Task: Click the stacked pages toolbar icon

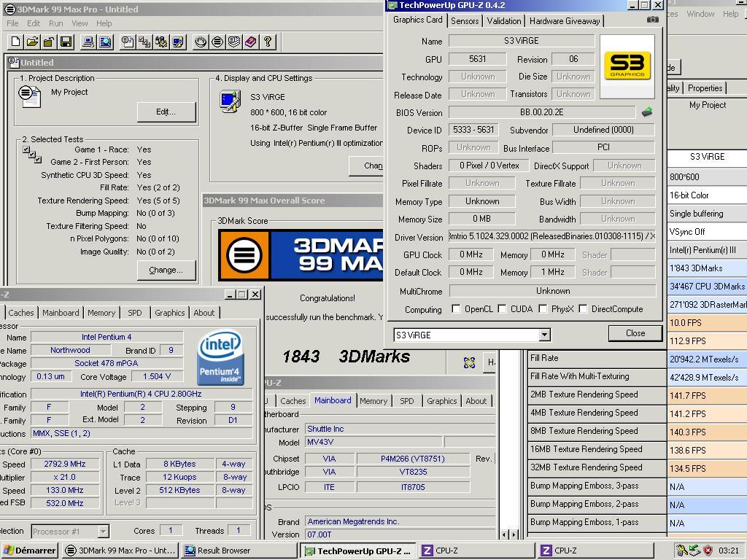Action: [234, 42]
